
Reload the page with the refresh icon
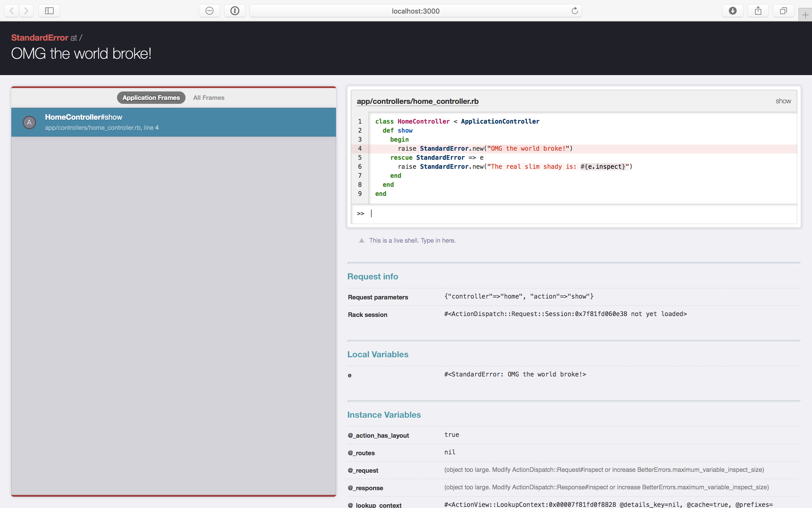[574, 11]
